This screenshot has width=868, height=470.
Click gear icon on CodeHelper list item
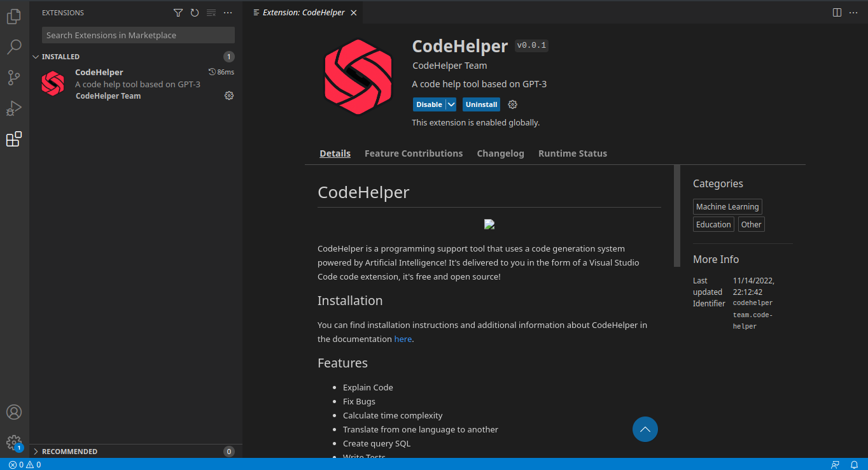pyautogui.click(x=229, y=96)
